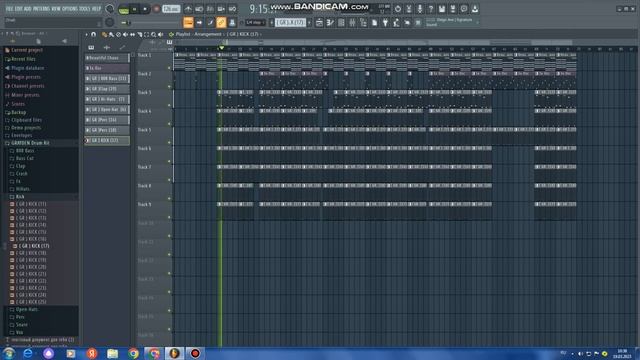Expand the Current project folder in browser
The width and height of the screenshot is (640, 360).
[x=27, y=50]
